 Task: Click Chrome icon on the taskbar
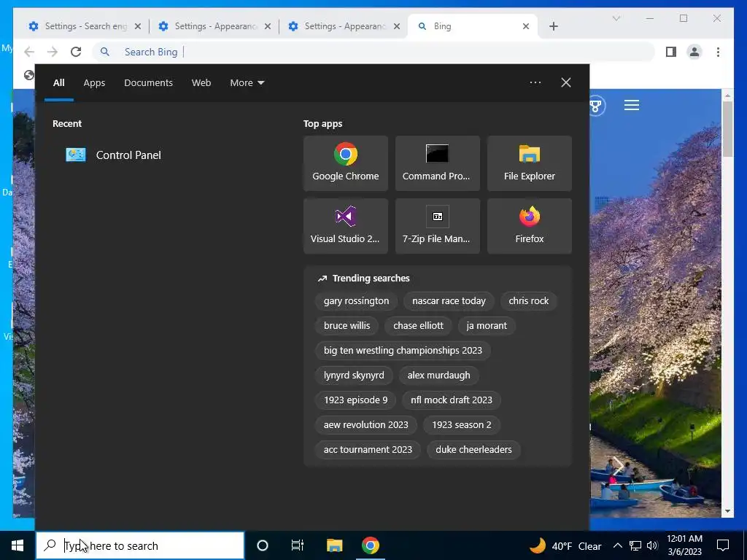click(x=370, y=545)
